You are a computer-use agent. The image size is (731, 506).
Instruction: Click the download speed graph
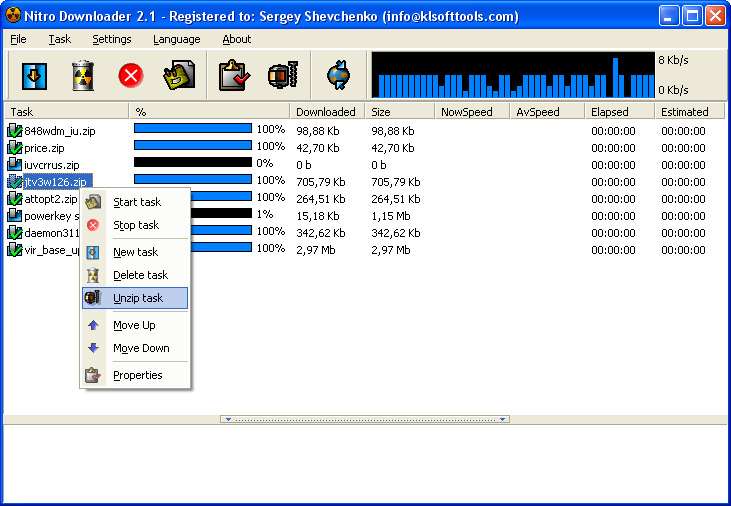513,75
